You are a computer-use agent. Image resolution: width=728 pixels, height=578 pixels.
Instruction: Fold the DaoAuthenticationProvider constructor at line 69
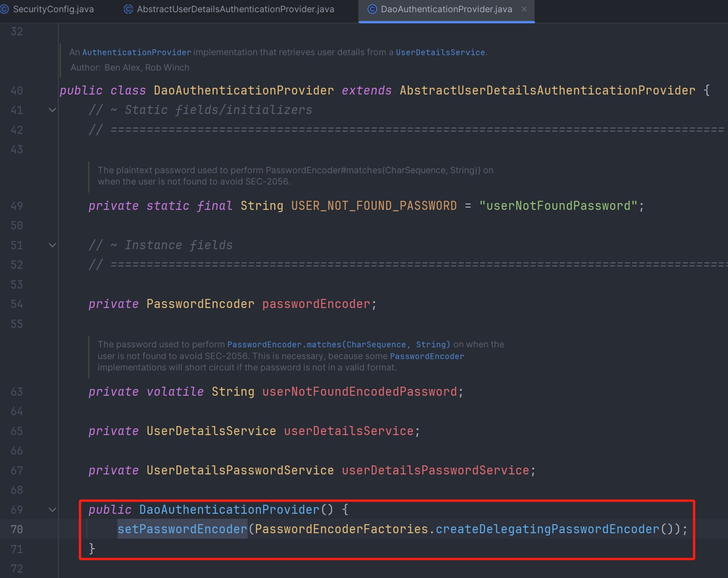[x=52, y=510]
